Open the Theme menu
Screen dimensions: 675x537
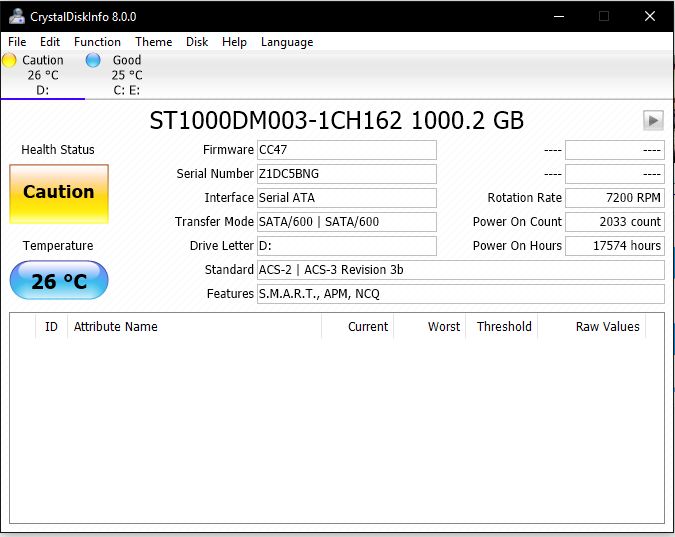click(154, 42)
